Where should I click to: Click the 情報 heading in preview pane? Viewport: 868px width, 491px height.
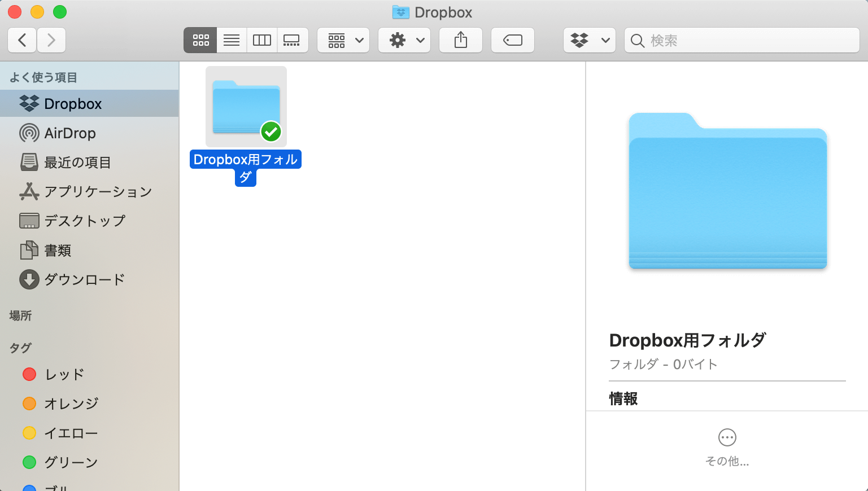tap(623, 399)
